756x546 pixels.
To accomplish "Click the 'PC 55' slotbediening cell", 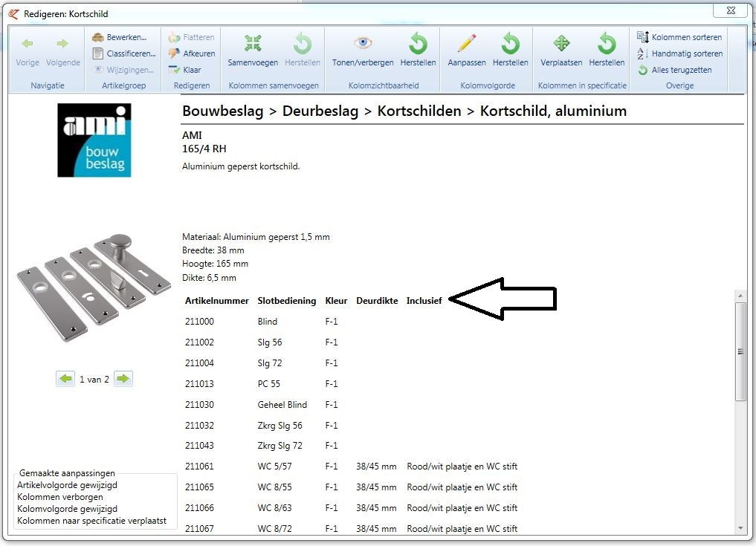I will tap(268, 383).
